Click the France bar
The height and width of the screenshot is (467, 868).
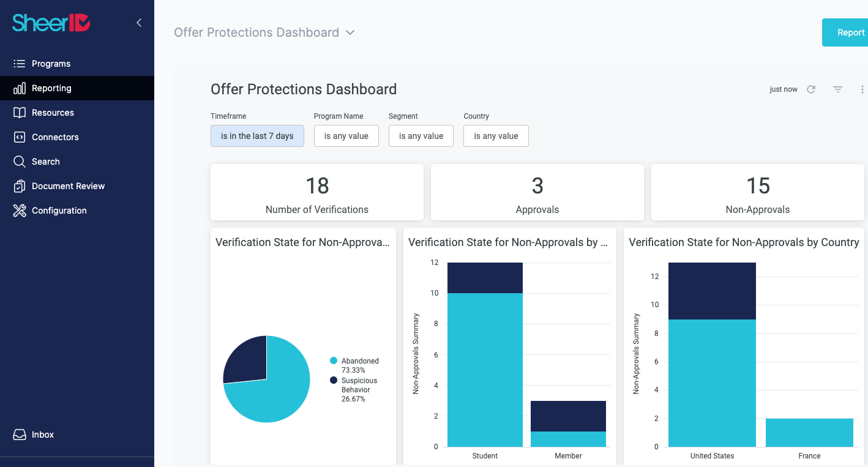[809, 433]
